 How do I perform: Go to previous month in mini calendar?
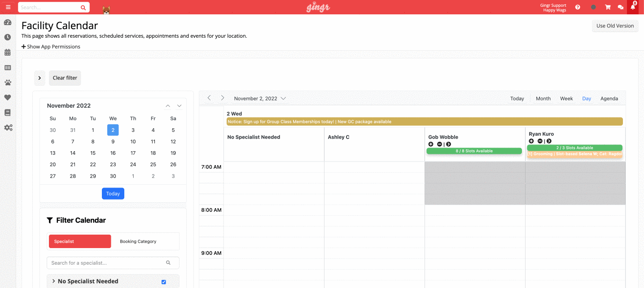[x=168, y=106]
